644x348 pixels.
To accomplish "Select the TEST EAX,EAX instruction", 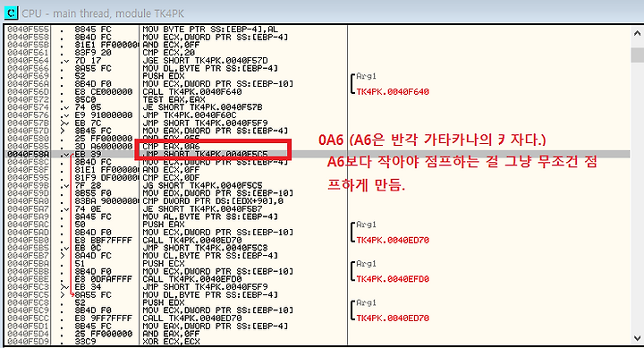I will (174, 99).
